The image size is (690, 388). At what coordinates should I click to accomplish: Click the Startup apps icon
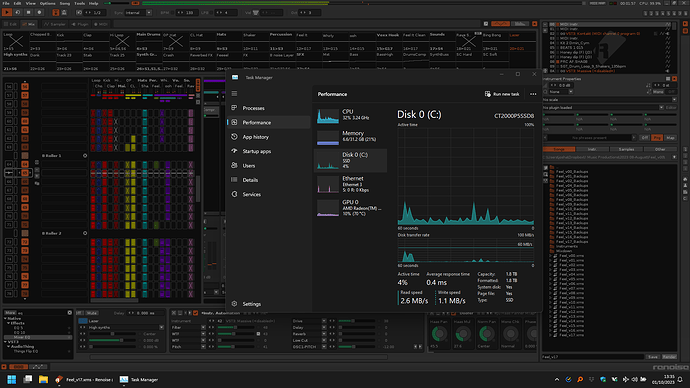pos(234,151)
